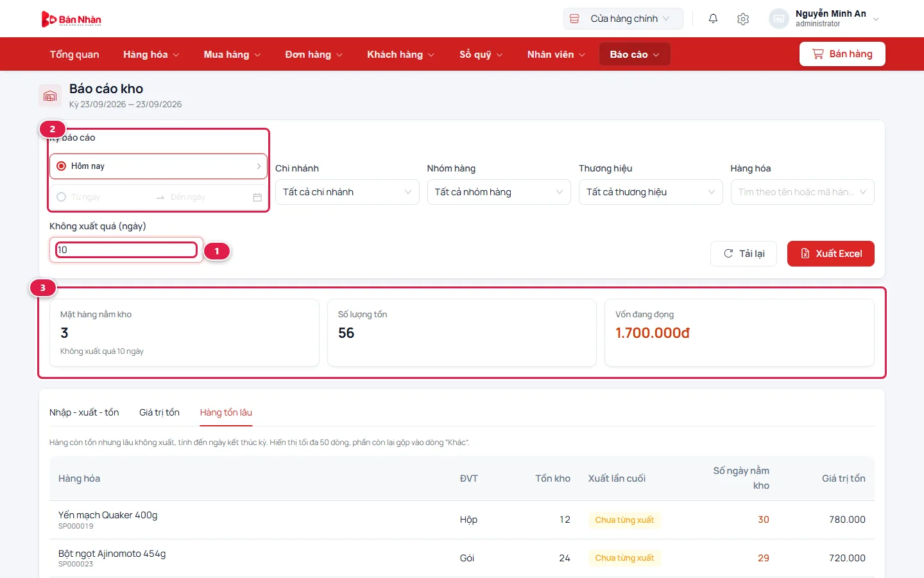This screenshot has width=924, height=578.
Task: Select the Hôm nay radio option
Action: click(x=62, y=166)
